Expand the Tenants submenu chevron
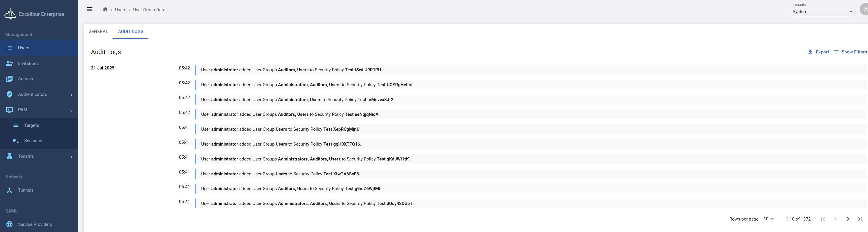Screen dimensions: 868x232 71,157
